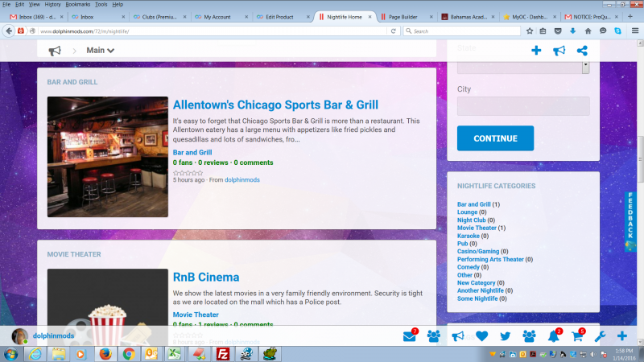Click the City input field
This screenshot has height=362, width=644.
523,106
